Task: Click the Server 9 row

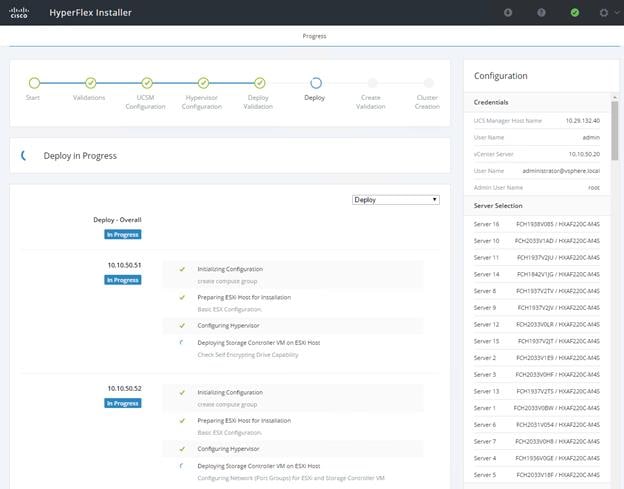Action: coord(536,308)
